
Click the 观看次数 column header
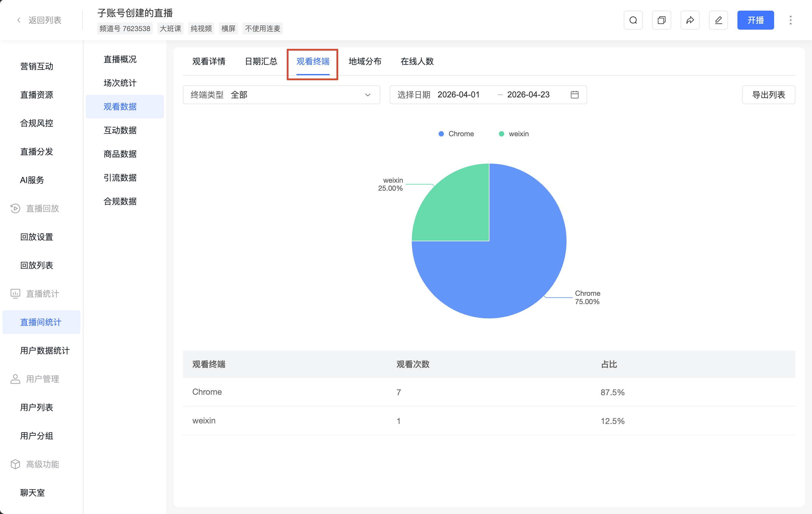(x=413, y=364)
